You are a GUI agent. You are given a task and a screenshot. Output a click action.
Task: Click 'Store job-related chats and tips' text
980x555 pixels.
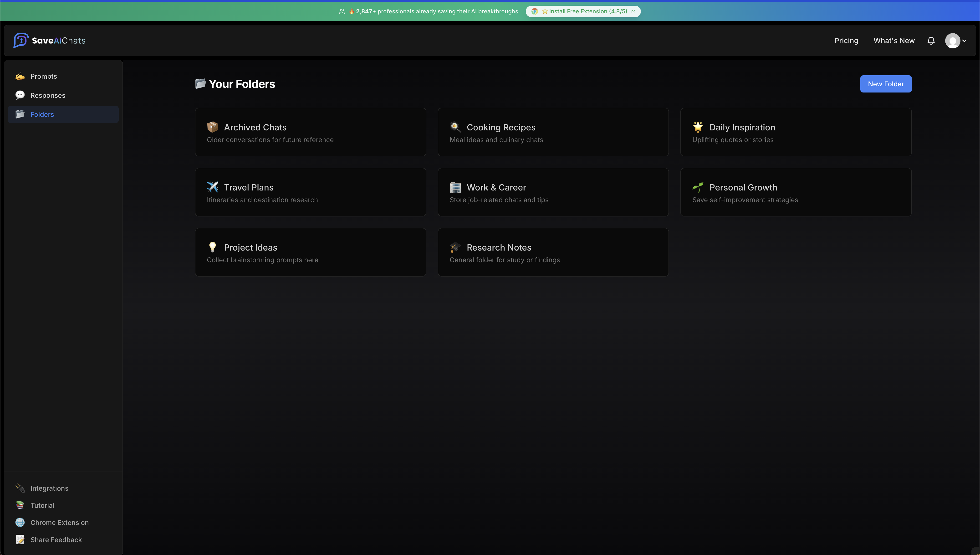point(499,200)
